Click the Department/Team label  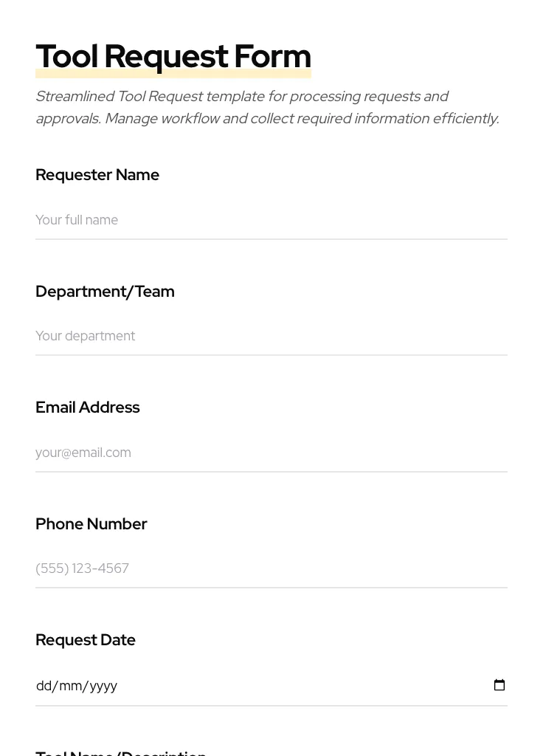pyautogui.click(x=105, y=292)
